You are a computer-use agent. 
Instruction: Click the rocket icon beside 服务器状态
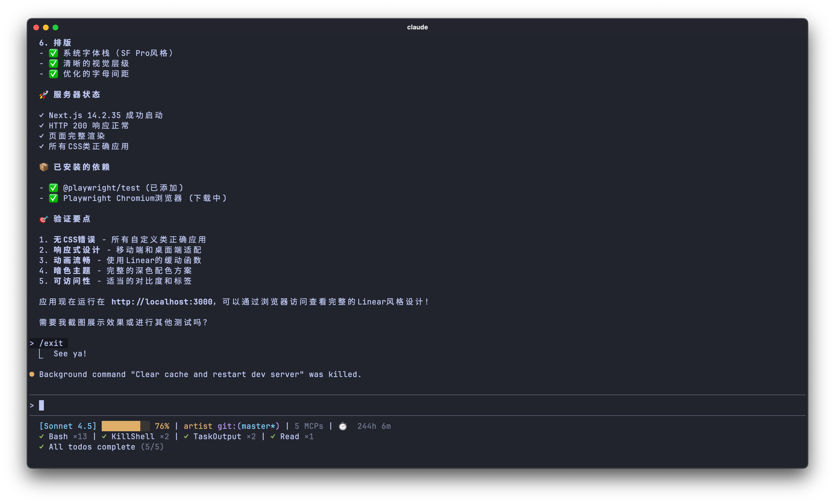tap(43, 94)
